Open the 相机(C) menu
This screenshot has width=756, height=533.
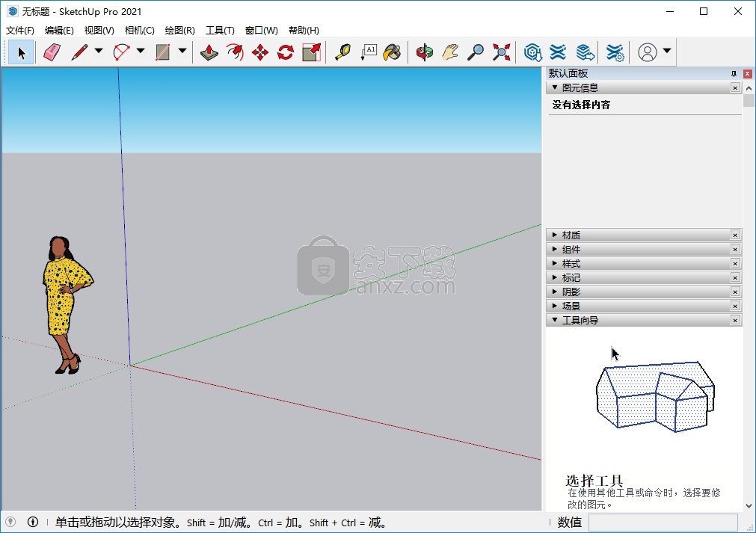pyautogui.click(x=139, y=31)
